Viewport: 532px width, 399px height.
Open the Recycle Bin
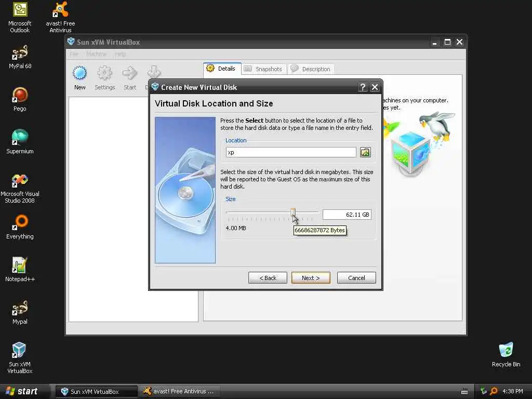point(506,354)
